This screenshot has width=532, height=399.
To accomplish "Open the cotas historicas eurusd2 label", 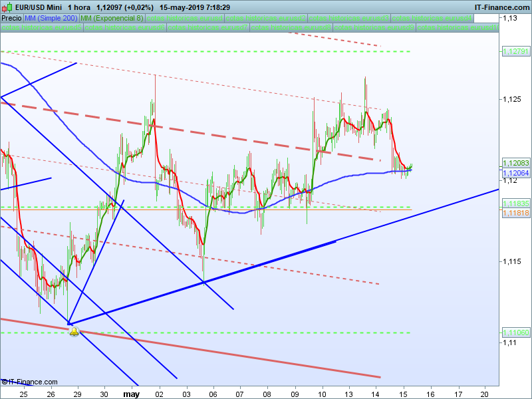I will [265, 18].
